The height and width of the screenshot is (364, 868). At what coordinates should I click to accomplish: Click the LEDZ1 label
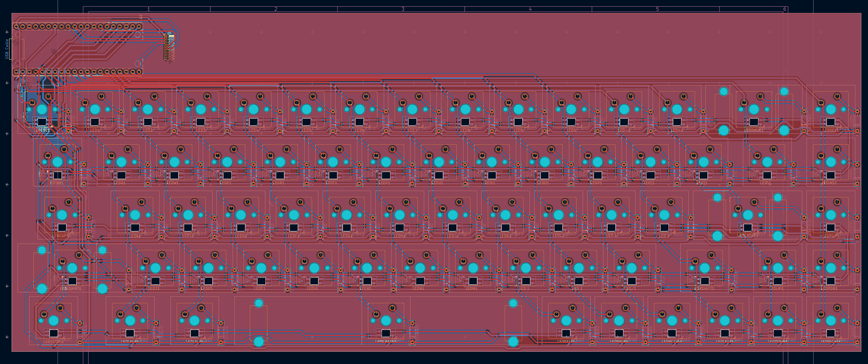point(154,289)
